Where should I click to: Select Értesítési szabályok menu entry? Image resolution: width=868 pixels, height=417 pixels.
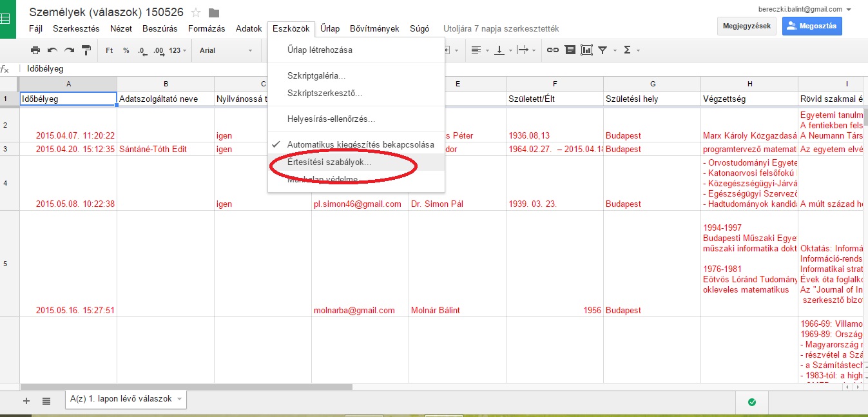pos(329,162)
